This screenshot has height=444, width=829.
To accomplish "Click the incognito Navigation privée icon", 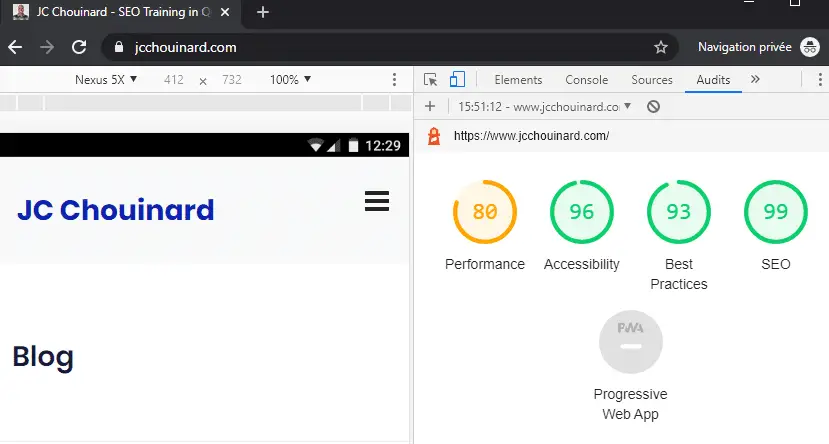I will (809, 47).
